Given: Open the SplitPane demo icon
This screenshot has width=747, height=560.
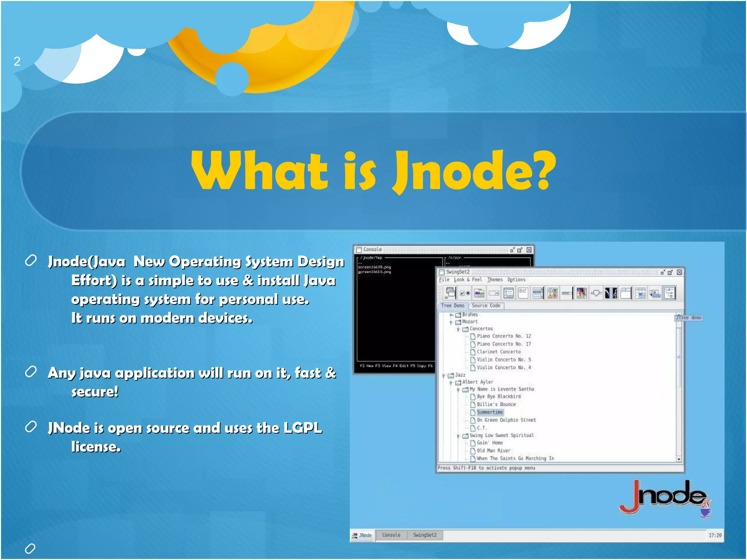Looking at the screenshot, I should pos(611,293).
